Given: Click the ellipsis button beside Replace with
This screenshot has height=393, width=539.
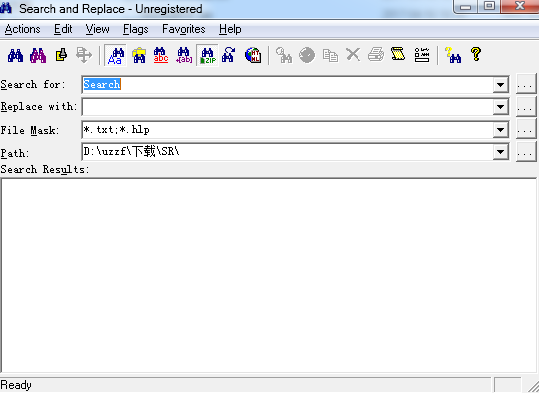Looking at the screenshot, I should [x=526, y=107].
